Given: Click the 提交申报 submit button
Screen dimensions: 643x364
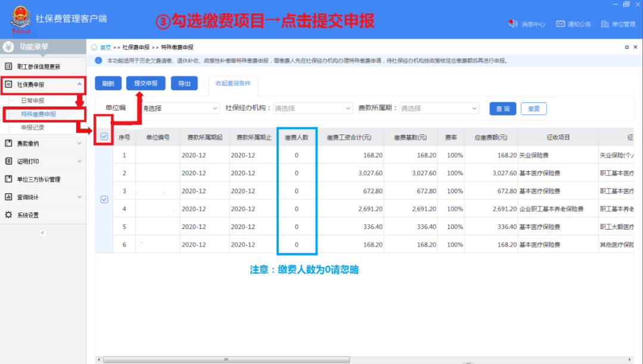Looking at the screenshot, I should click(x=145, y=83).
